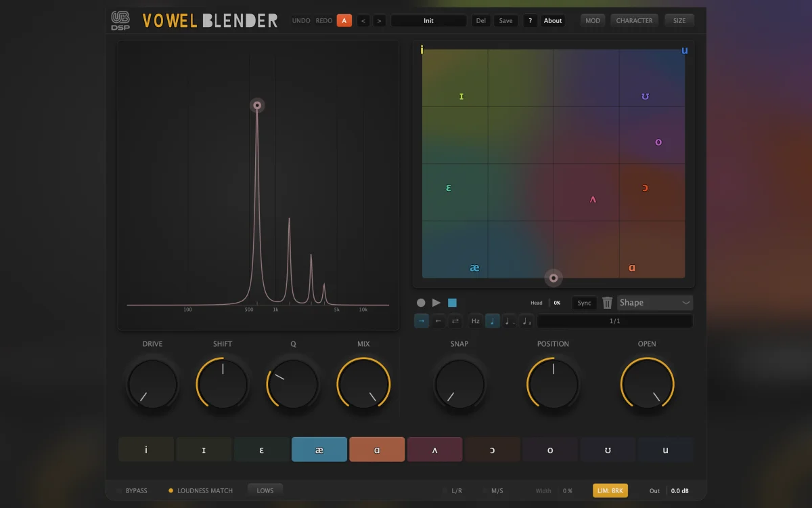Click the Save preset button

click(x=506, y=20)
